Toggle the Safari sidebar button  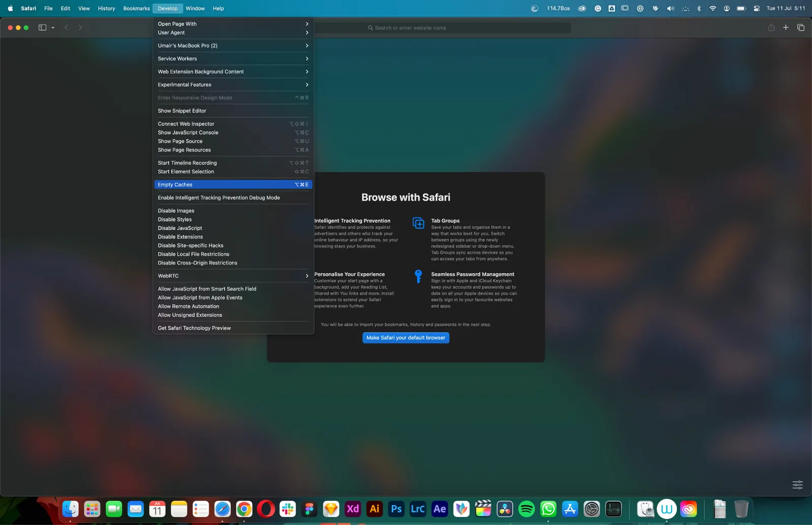click(x=43, y=27)
